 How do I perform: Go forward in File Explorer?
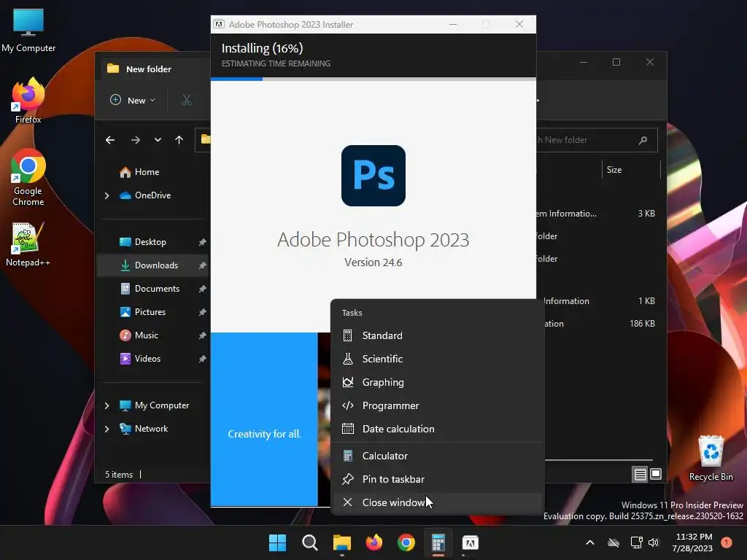point(135,140)
